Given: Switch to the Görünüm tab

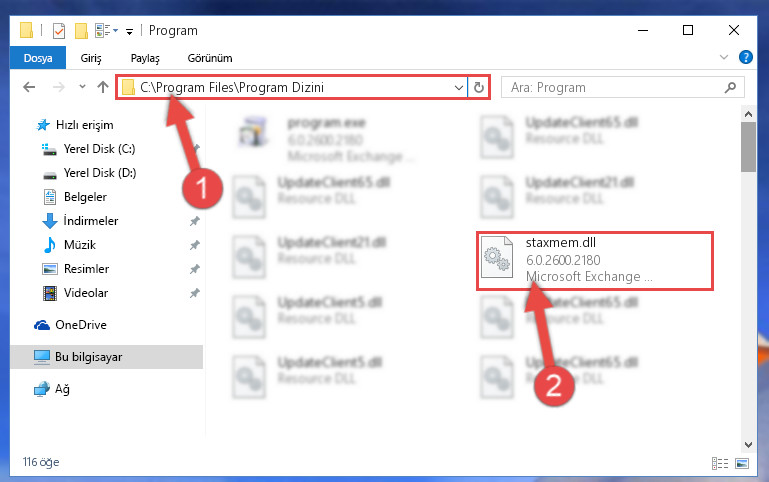Looking at the screenshot, I should coord(210,58).
